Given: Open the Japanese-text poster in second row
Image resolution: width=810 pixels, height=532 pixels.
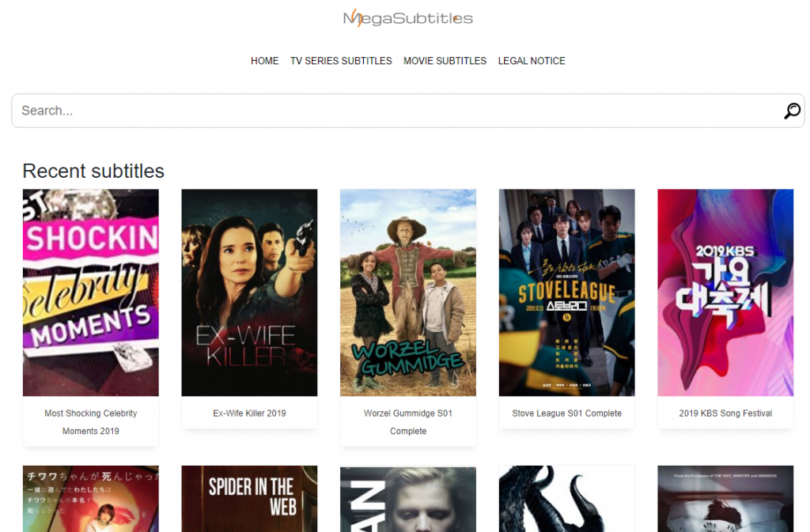Looking at the screenshot, I should click(x=91, y=499).
